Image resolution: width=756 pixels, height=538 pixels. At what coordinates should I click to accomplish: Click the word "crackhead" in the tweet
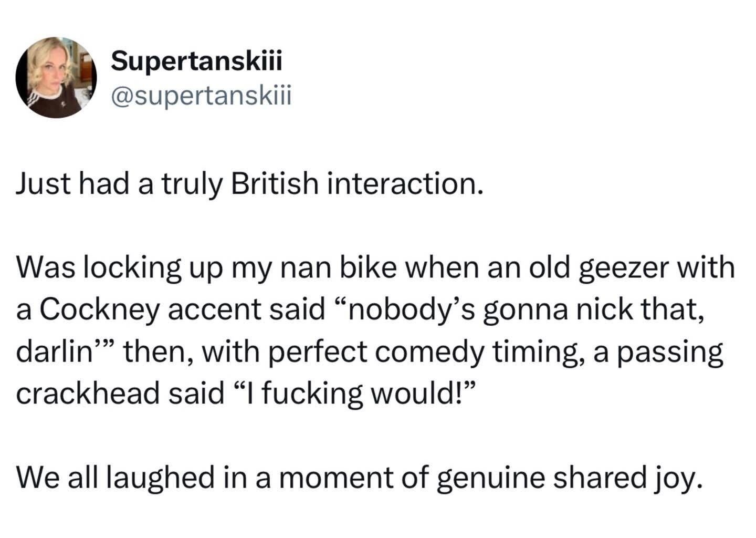tap(87, 394)
